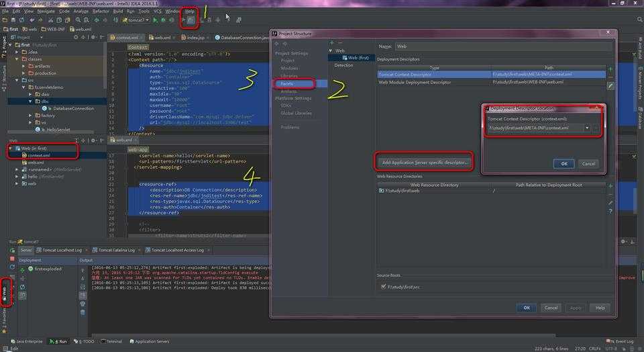Expand the hello servlet node
The height and width of the screenshot is (352, 644).
pos(17,177)
